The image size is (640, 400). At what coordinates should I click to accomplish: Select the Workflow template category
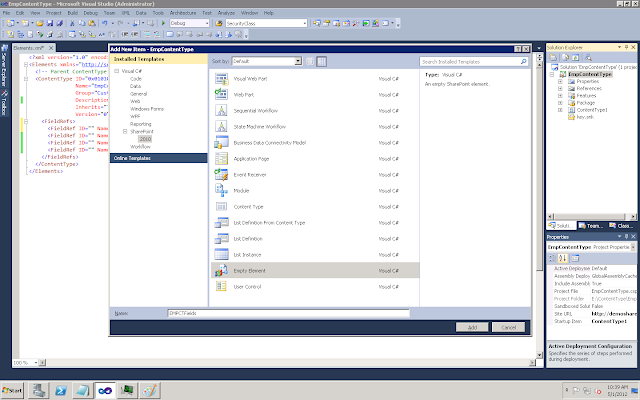[140, 147]
